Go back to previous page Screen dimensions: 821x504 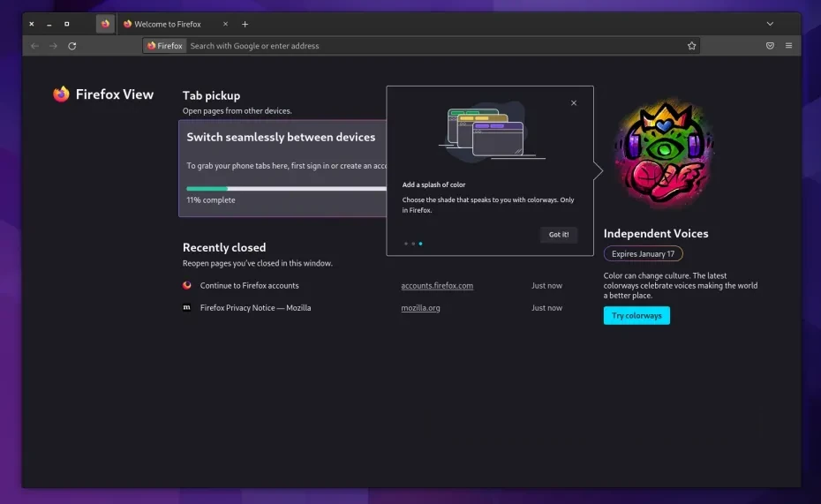point(34,46)
